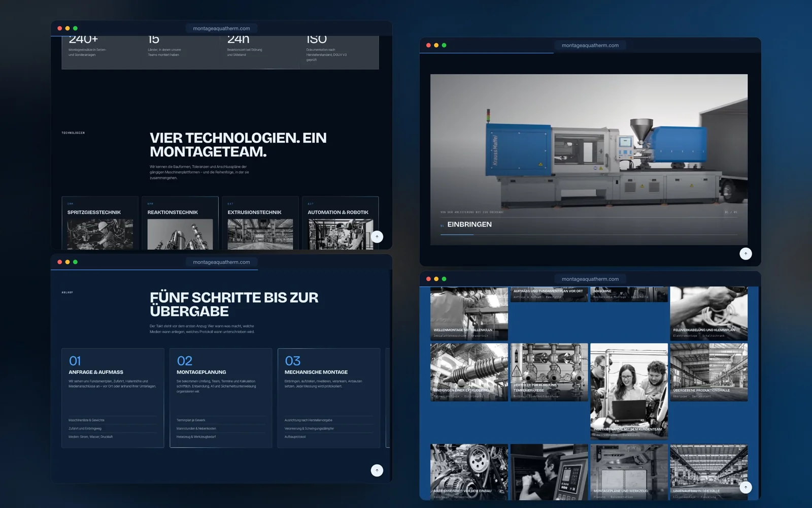Click the scroll-to-top arrow in the Fünf Schritte window

pyautogui.click(x=377, y=470)
